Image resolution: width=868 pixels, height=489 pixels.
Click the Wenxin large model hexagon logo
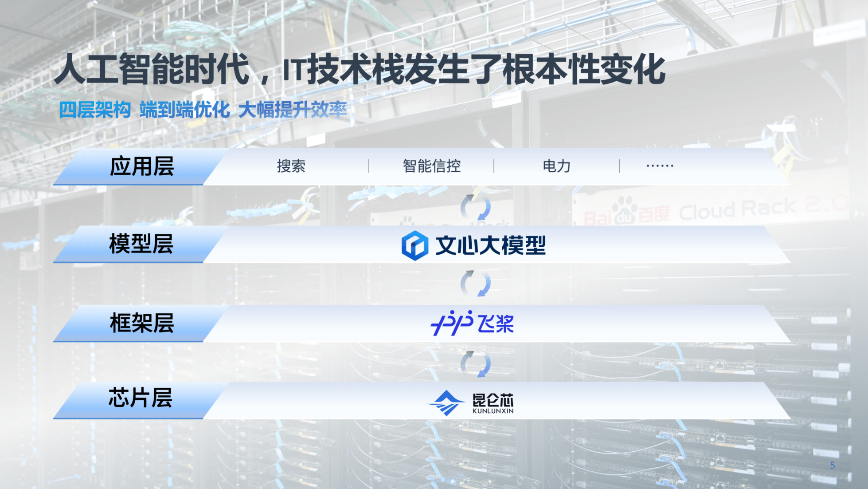tap(414, 245)
